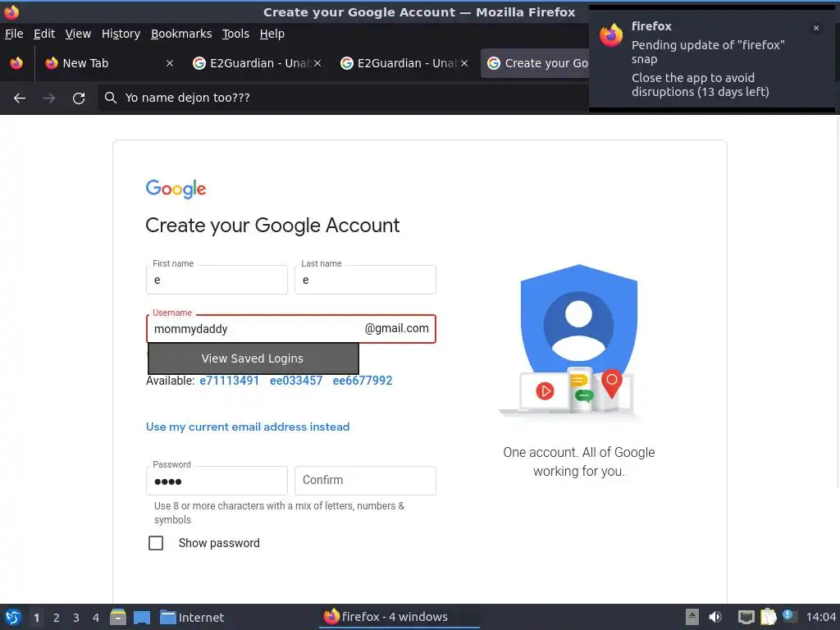Click the @gmail.com suffix text

click(396, 328)
